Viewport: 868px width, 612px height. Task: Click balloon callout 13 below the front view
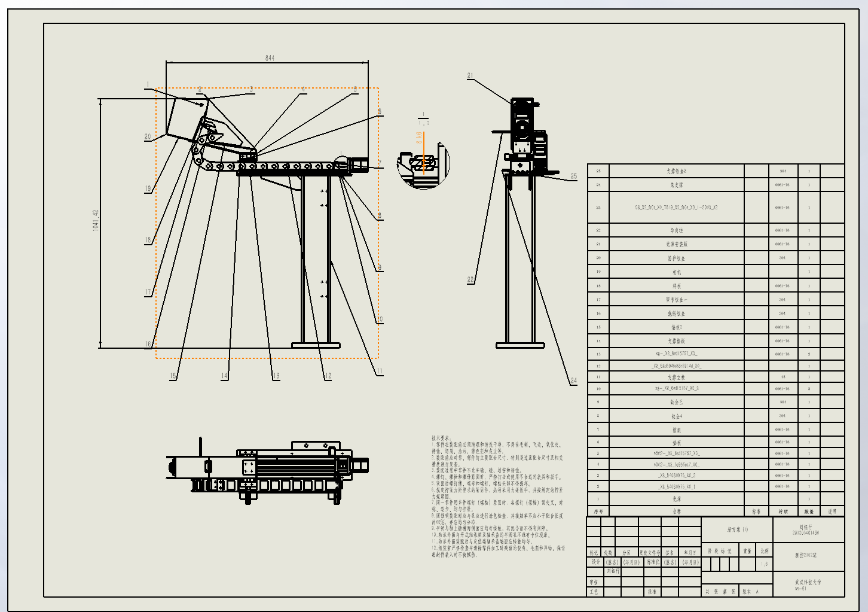(x=276, y=376)
